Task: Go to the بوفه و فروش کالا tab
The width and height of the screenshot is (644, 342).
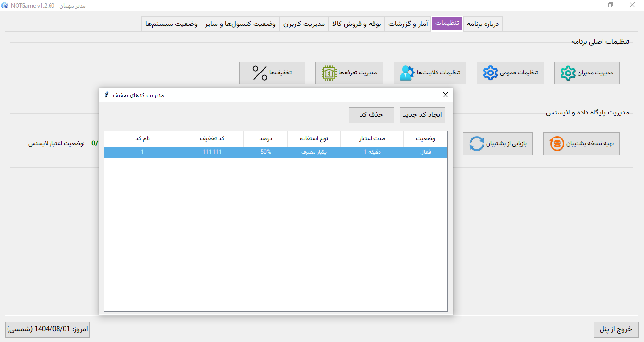Action: 356,24
